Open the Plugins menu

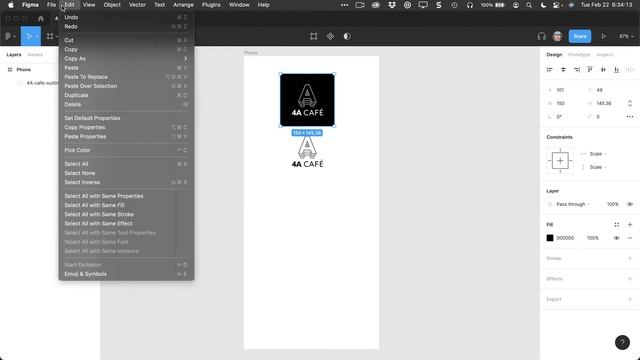click(x=211, y=5)
